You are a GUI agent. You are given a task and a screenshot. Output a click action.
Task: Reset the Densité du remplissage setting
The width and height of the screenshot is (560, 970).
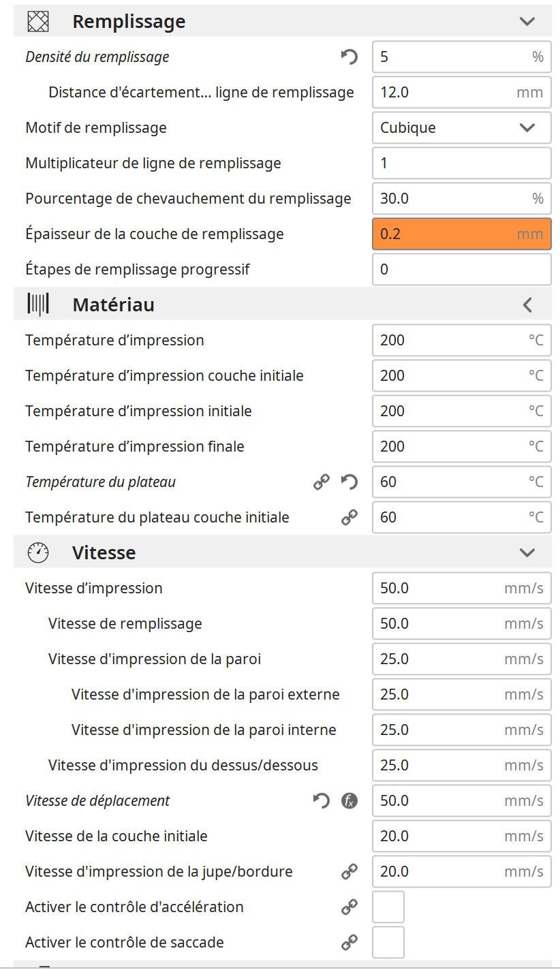pyautogui.click(x=349, y=57)
